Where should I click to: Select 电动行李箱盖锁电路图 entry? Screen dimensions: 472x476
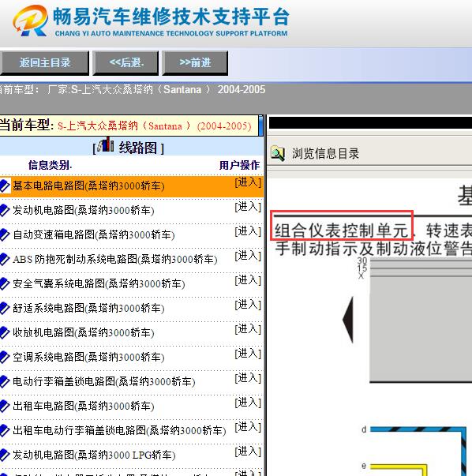point(104,381)
